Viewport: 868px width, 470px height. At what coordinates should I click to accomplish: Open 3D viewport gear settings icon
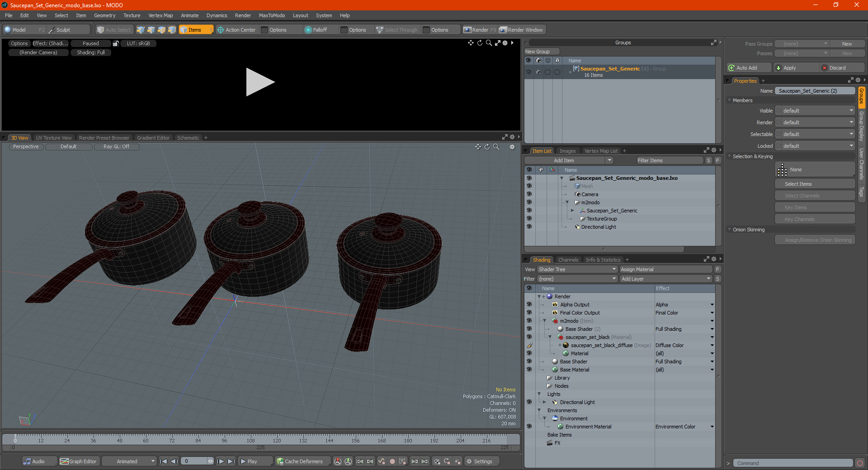pyautogui.click(x=512, y=147)
